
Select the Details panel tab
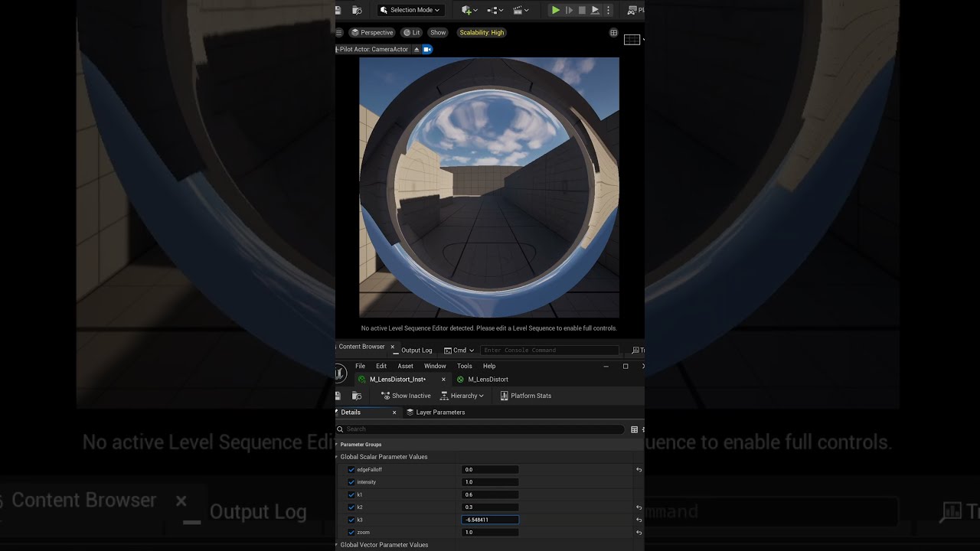(351, 412)
